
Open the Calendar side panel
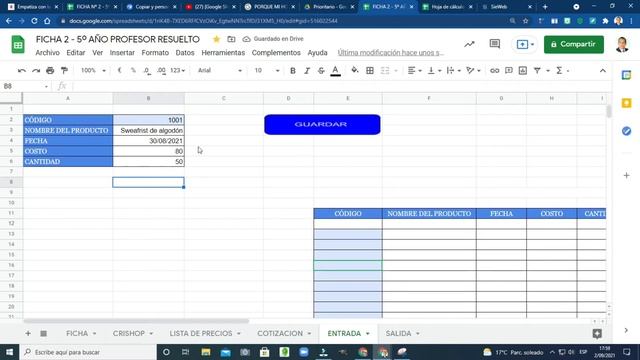point(627,75)
